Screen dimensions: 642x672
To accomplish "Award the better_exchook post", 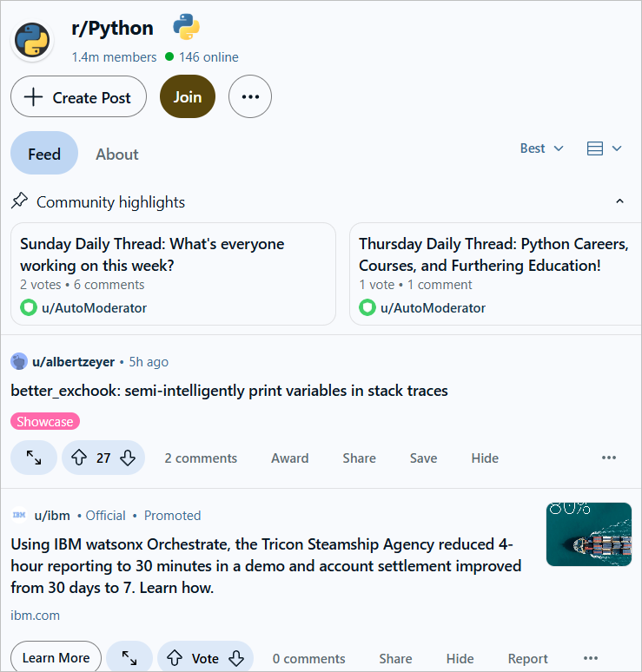I will point(290,458).
